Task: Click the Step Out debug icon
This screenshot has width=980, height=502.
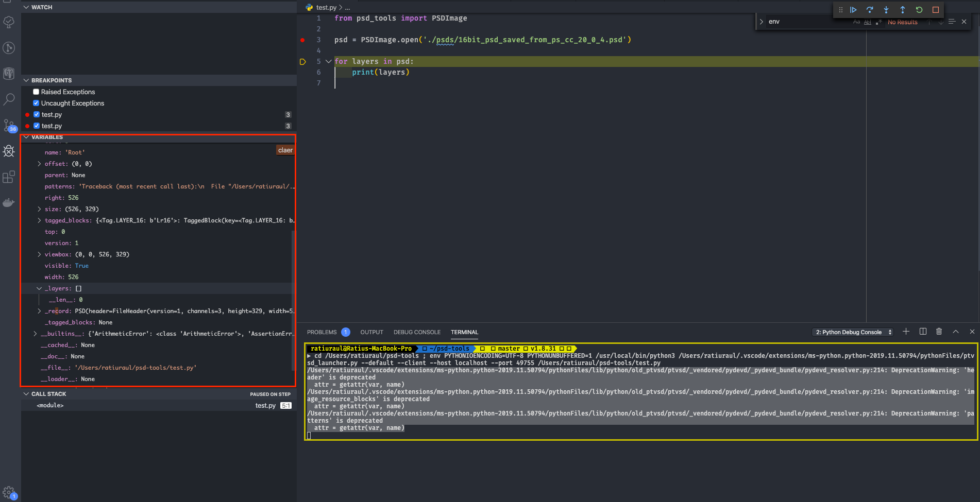Action: tap(903, 10)
